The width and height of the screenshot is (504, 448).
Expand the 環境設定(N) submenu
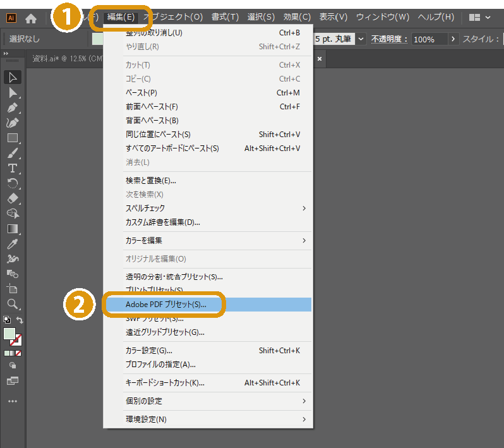pyautogui.click(x=208, y=420)
